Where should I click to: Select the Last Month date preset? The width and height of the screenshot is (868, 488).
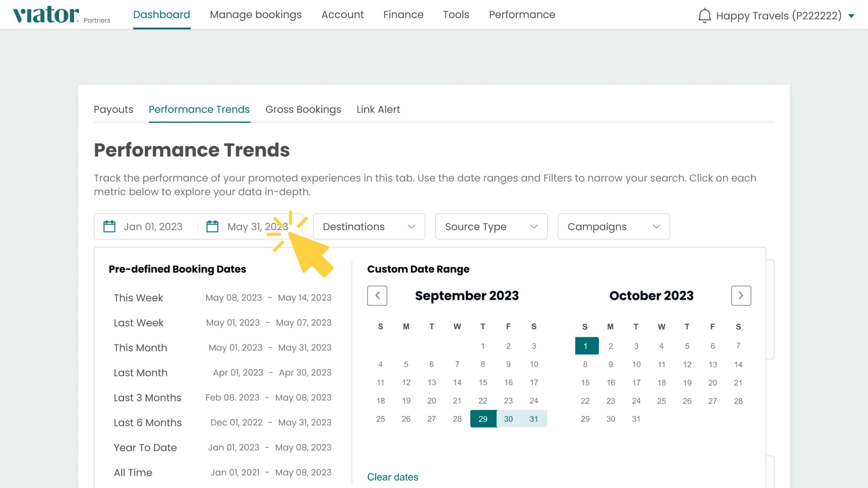point(222,373)
